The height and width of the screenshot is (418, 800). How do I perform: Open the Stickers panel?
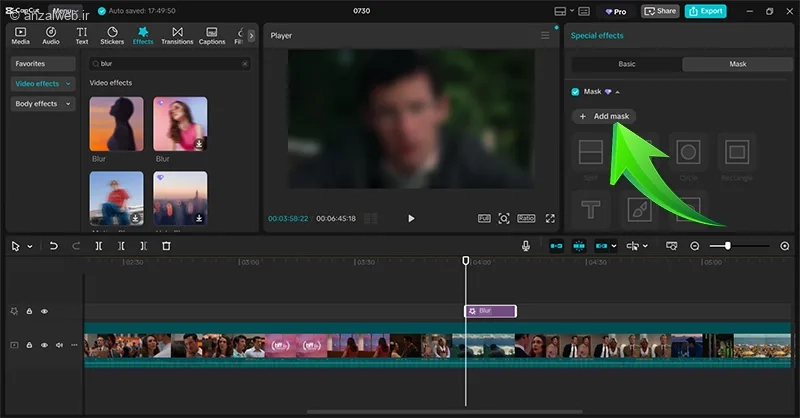tap(112, 36)
